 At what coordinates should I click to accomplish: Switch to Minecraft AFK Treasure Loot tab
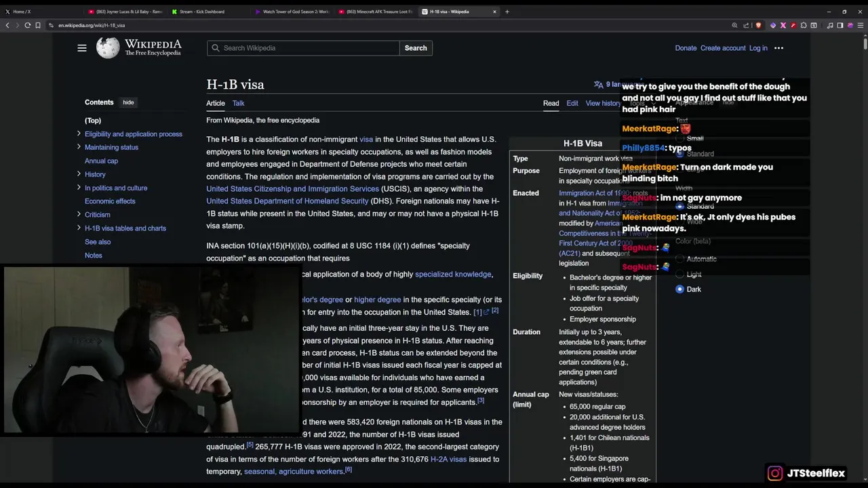coord(375,12)
